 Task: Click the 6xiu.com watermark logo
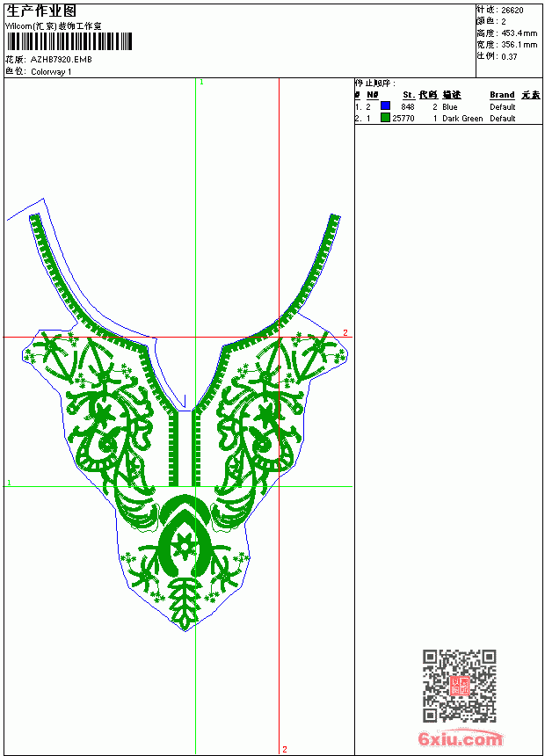[460, 738]
